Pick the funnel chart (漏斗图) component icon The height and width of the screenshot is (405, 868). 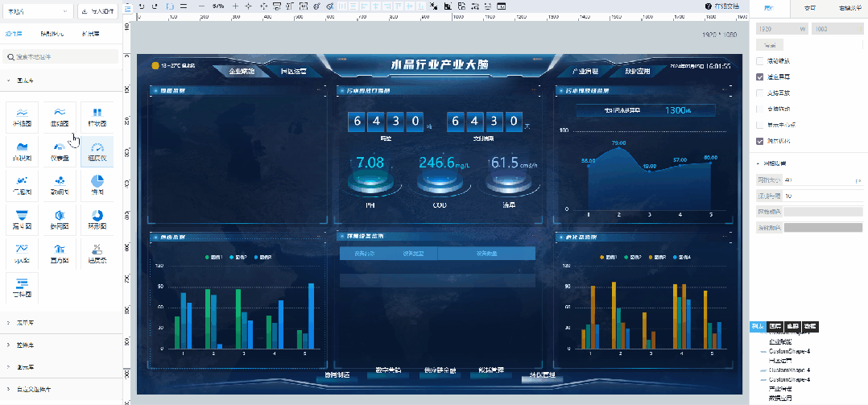click(x=23, y=220)
